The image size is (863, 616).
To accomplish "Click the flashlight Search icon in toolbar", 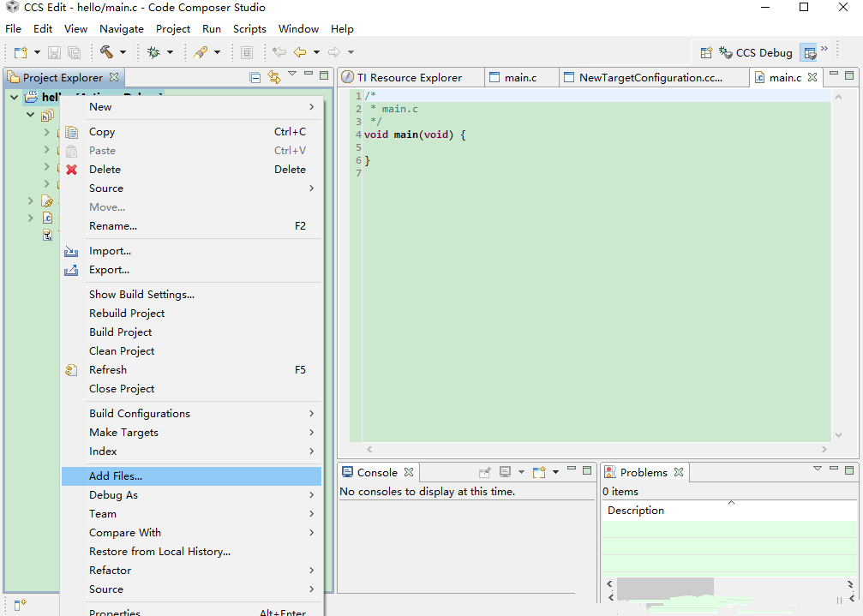I will coord(201,52).
